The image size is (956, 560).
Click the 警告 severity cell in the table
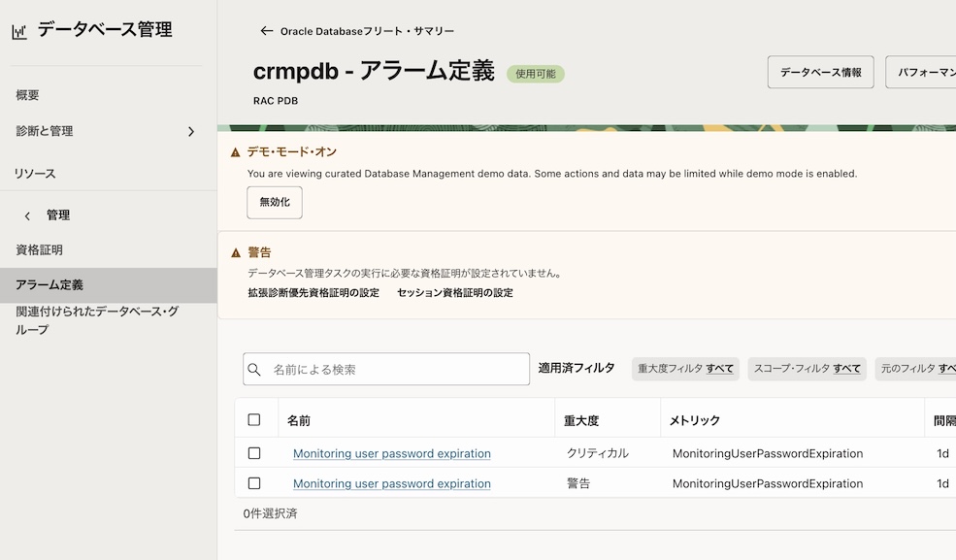(578, 483)
